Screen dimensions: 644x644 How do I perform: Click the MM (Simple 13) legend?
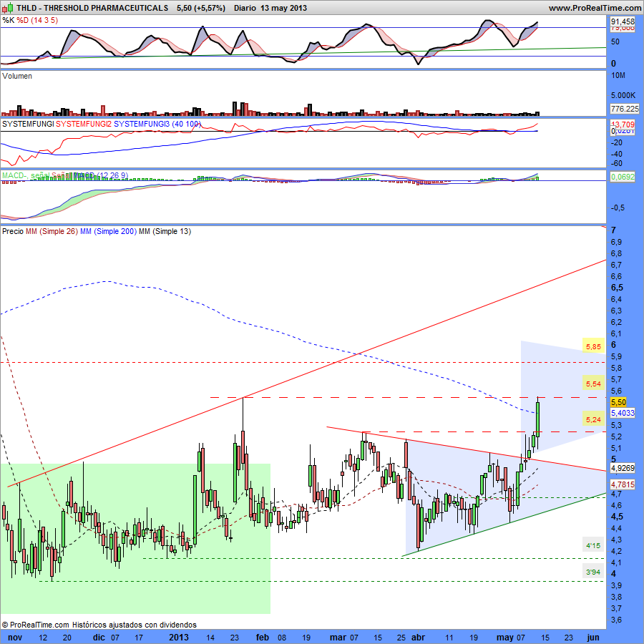click(165, 231)
